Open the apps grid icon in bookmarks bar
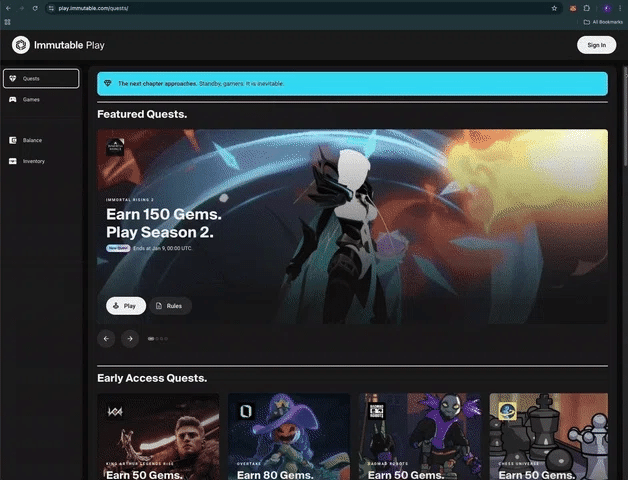 (7, 22)
